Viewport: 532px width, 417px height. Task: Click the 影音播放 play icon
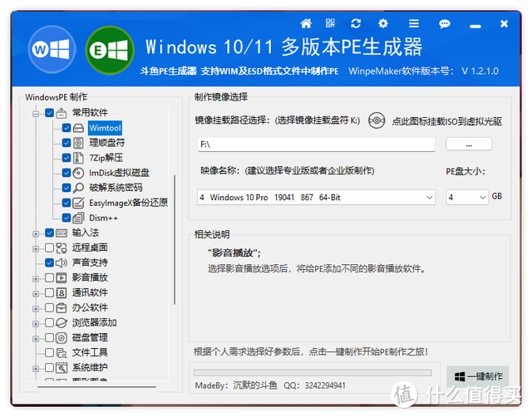62,277
